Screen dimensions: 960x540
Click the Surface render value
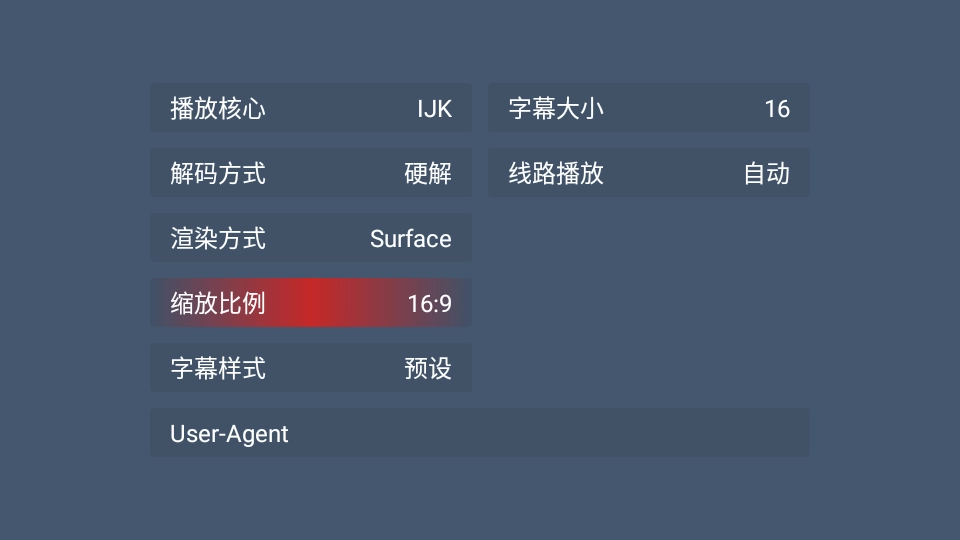coord(410,239)
